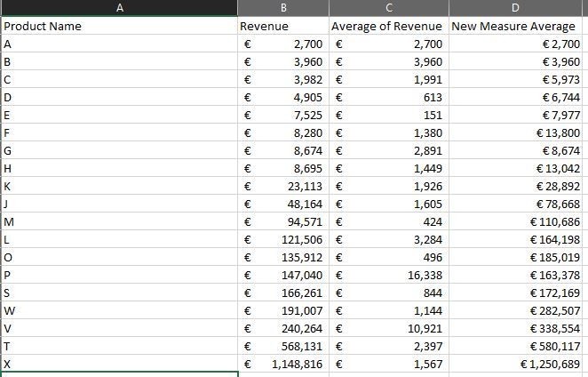
Task: Click average revenue value 2,397
Action: pos(389,346)
